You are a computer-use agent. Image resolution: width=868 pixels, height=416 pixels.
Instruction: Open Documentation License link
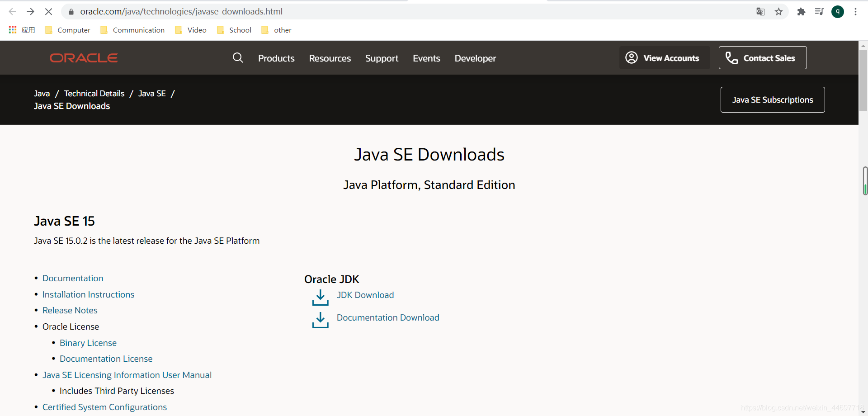coord(106,359)
